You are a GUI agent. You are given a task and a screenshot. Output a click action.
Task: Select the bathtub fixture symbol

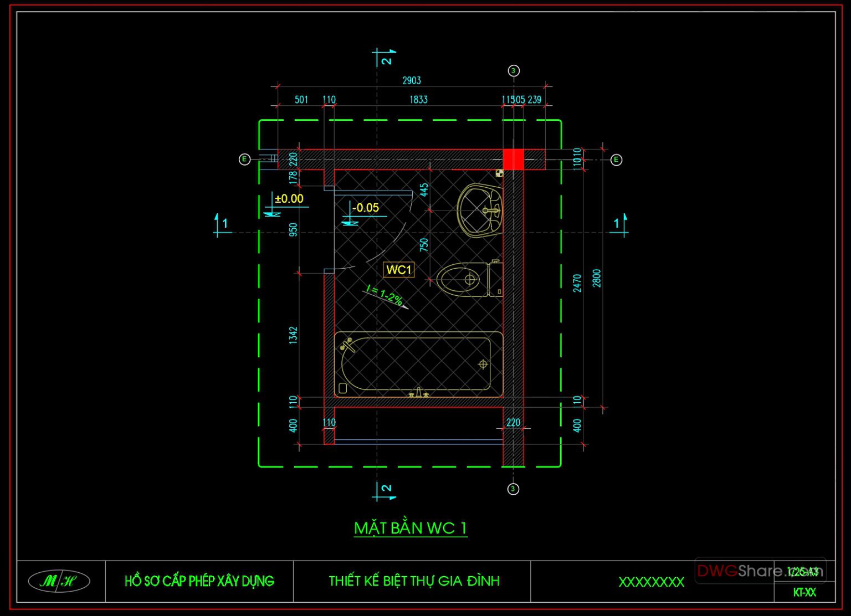[418, 363]
